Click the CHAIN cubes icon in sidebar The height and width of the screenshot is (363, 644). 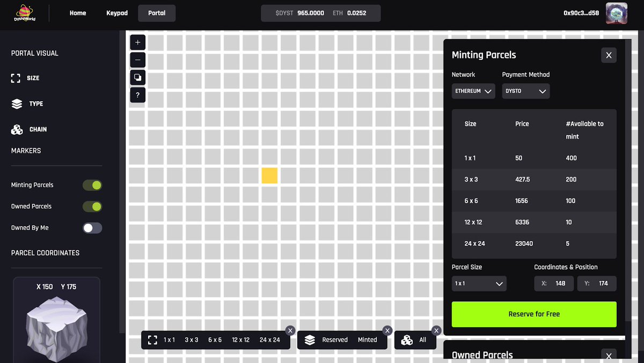click(x=17, y=129)
